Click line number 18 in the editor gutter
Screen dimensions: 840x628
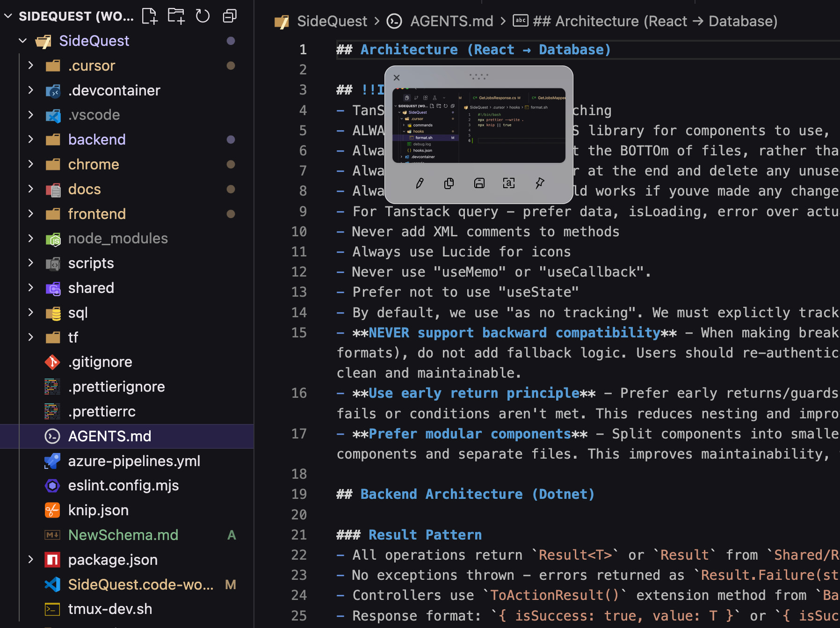click(x=299, y=474)
